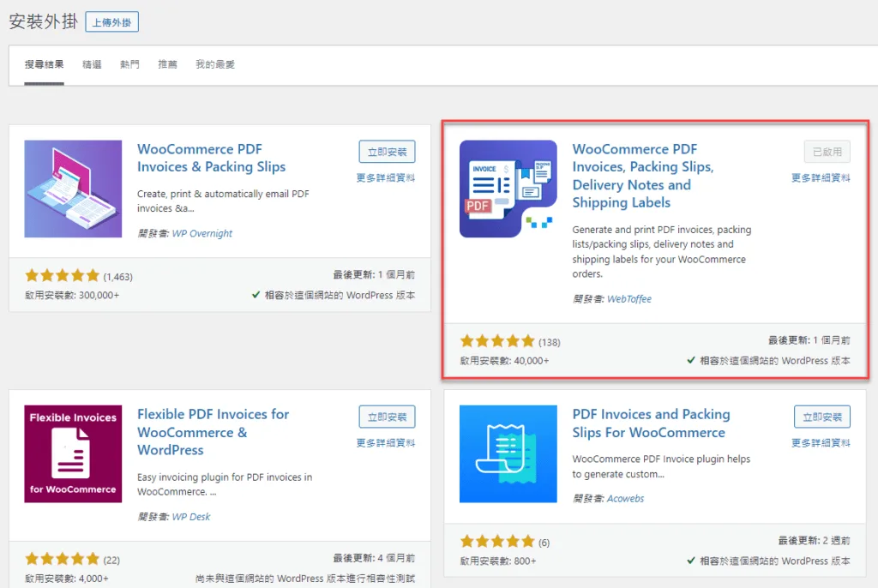878x588 pixels.
Task: Click the 上傳外掛 upload plugin button
Action: pos(112,22)
